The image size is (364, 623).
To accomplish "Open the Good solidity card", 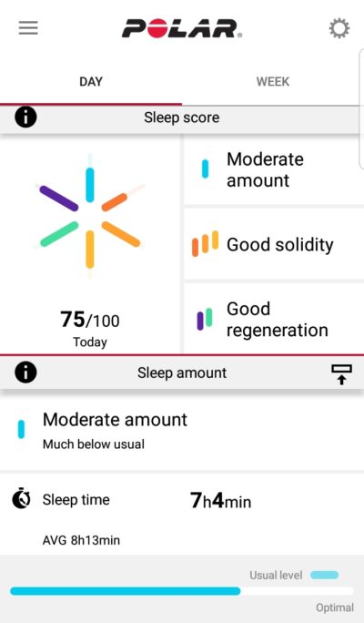I will (274, 244).
